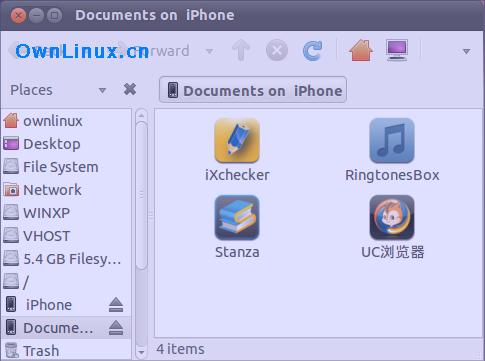Image resolution: width=485 pixels, height=361 pixels.
Task: Click the Up arrow toolbar button
Action: pos(241,51)
